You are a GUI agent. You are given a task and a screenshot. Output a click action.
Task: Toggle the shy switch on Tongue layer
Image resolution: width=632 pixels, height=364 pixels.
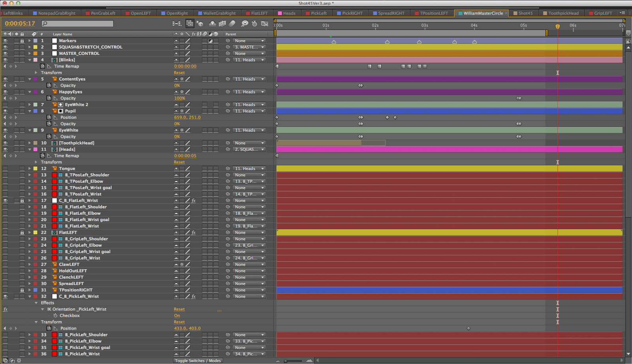tap(176, 169)
